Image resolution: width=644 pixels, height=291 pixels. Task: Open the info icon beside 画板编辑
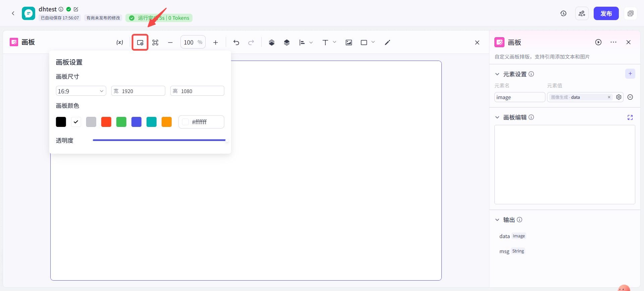[531, 117]
